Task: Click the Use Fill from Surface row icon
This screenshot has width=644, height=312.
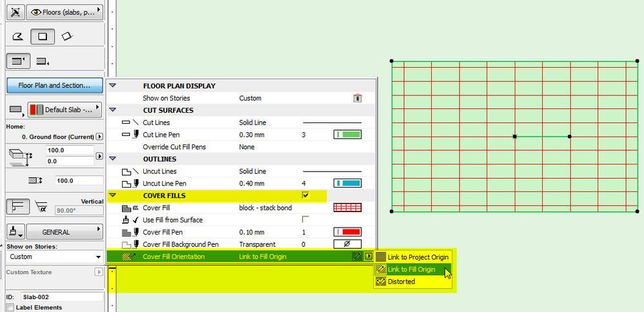Action: click(x=130, y=220)
